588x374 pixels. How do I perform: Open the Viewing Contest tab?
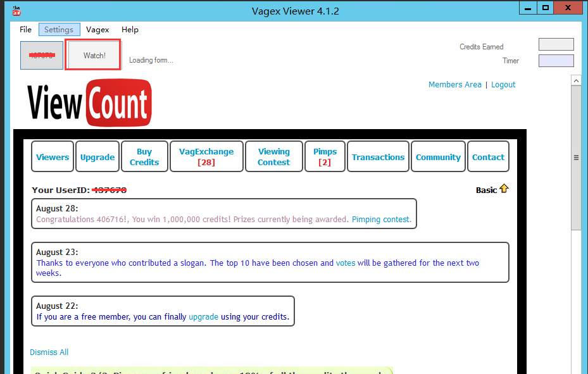(274, 157)
